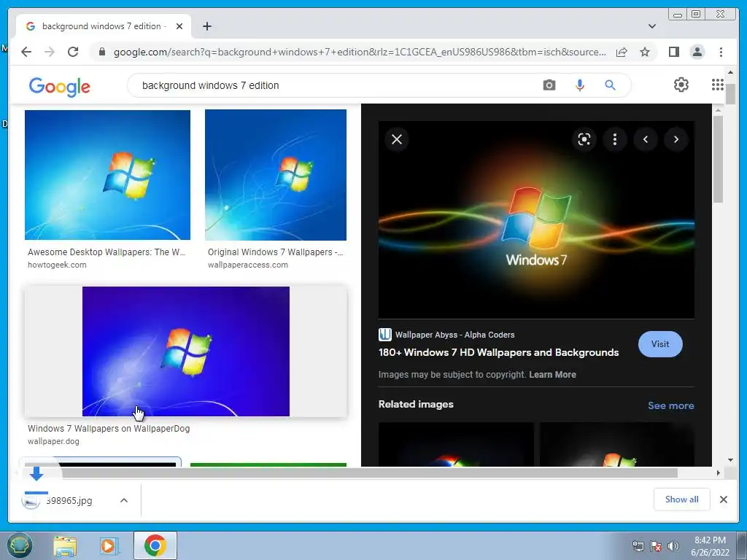Image resolution: width=747 pixels, height=560 pixels.
Task: Click the forward navigation arrow
Action: [x=50, y=52]
